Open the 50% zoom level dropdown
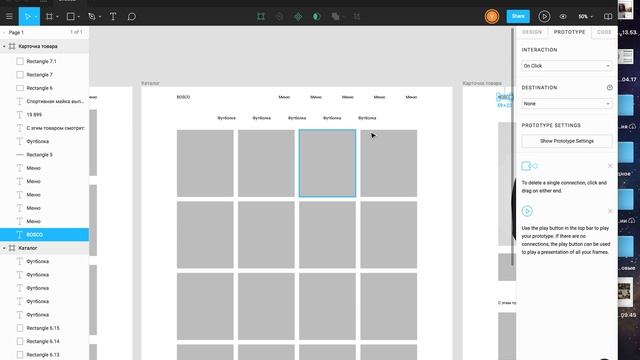Image resolution: width=640 pixels, height=360 pixels. [x=585, y=17]
